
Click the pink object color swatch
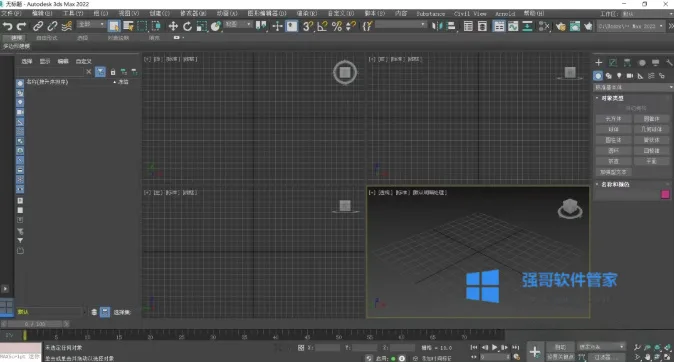[x=665, y=194]
